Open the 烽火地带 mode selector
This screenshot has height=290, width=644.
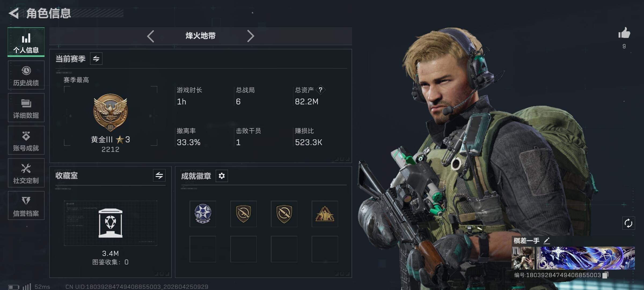(200, 36)
